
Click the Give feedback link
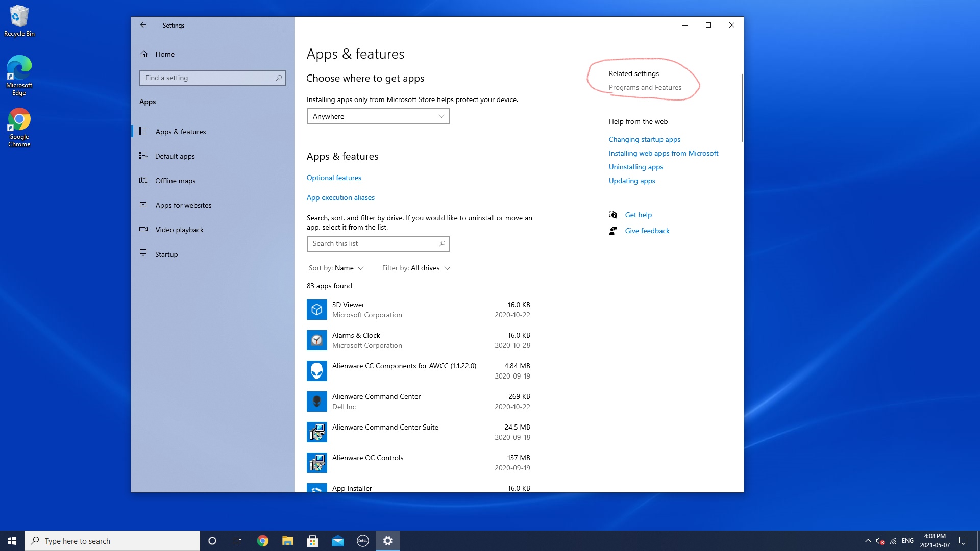(647, 231)
